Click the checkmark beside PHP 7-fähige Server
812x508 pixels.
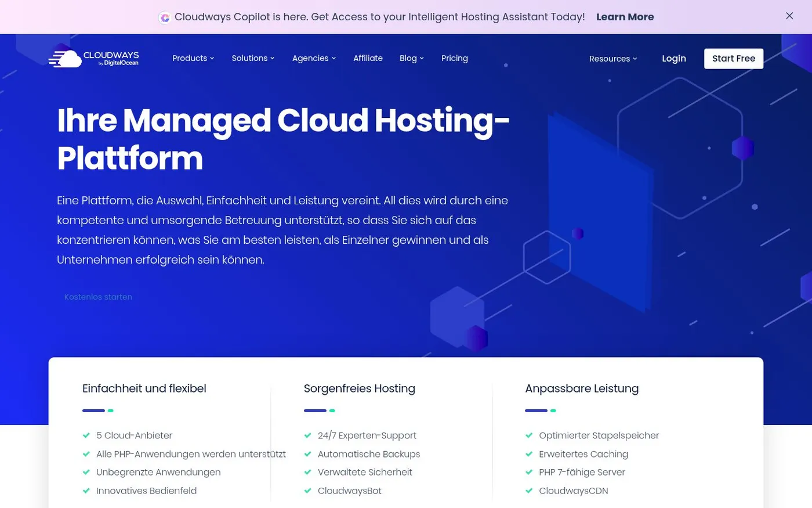click(529, 472)
